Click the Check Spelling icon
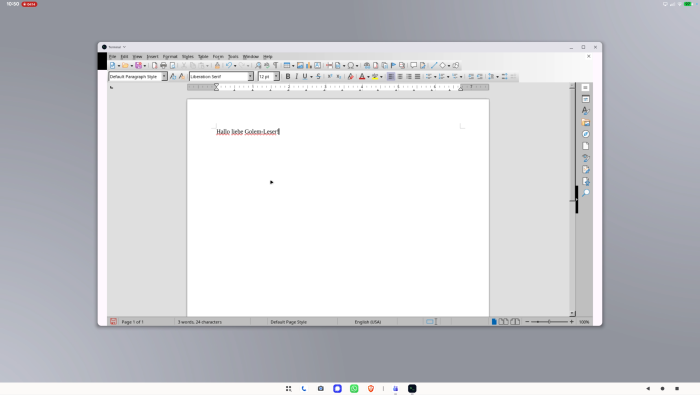This screenshot has width=700, height=395. [x=267, y=66]
